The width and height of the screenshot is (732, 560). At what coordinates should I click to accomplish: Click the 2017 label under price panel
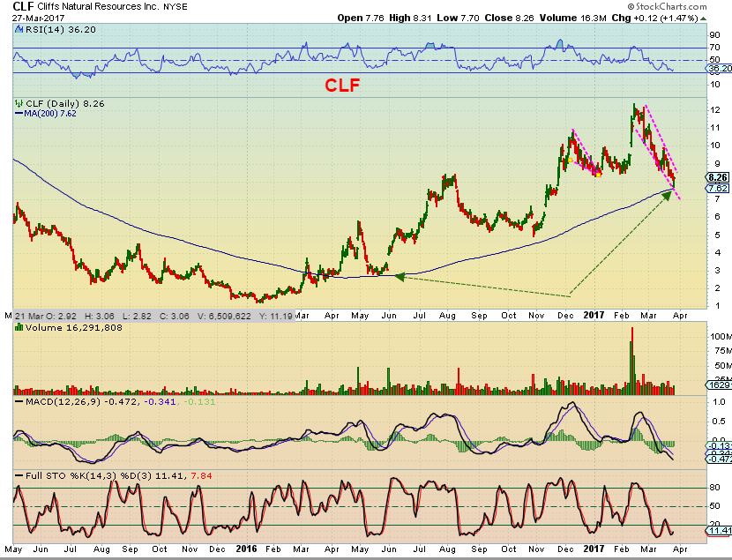[594, 315]
